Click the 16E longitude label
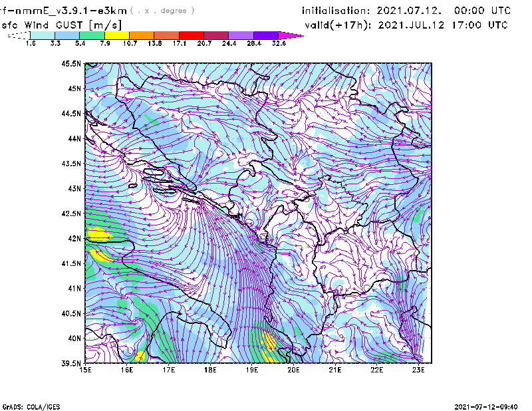The image size is (532, 411). coord(127,370)
